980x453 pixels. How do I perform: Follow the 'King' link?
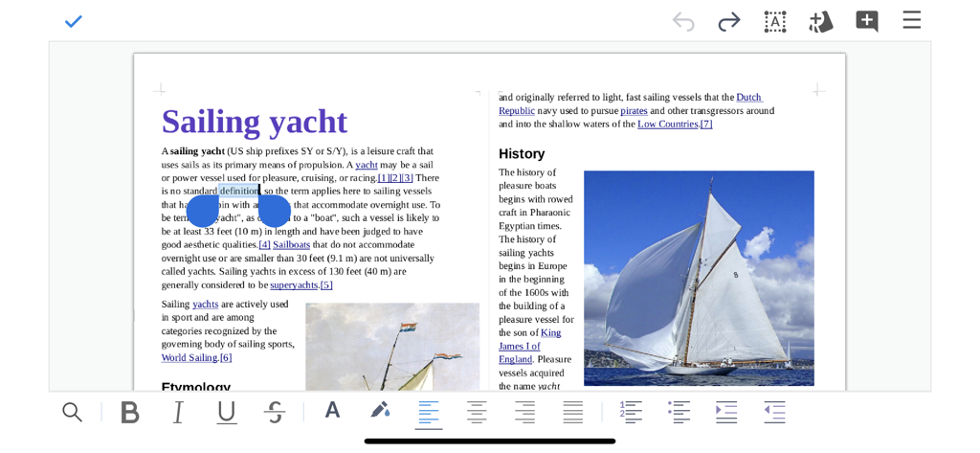(x=550, y=333)
